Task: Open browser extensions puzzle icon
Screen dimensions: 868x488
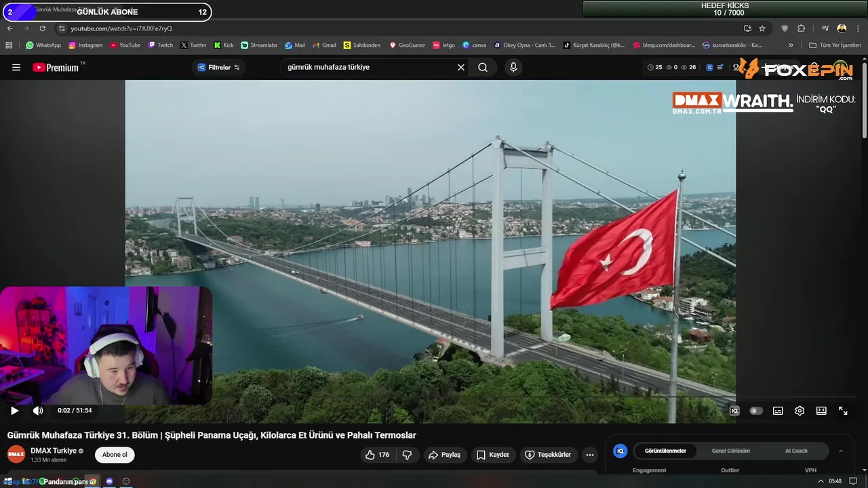Action: pos(801,28)
